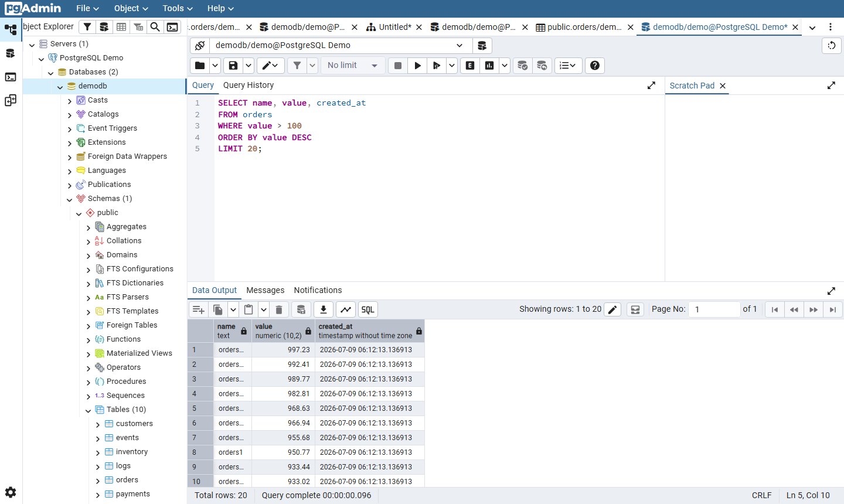
Task: Click the Search Objects magnifier icon
Action: (155, 27)
